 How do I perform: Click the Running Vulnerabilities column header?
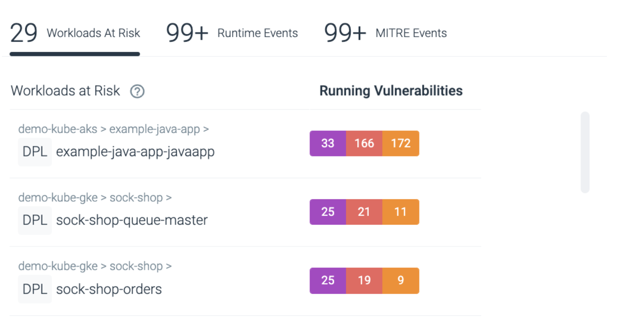[x=391, y=91]
